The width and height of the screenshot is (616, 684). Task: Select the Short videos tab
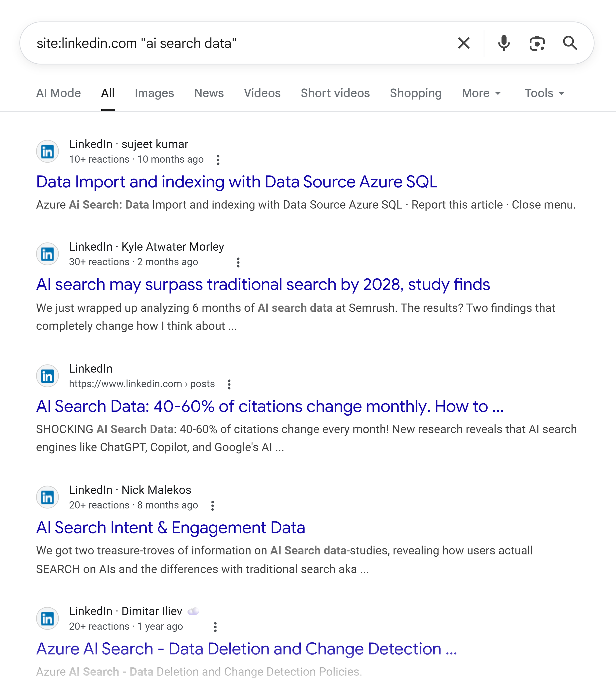[x=335, y=93]
